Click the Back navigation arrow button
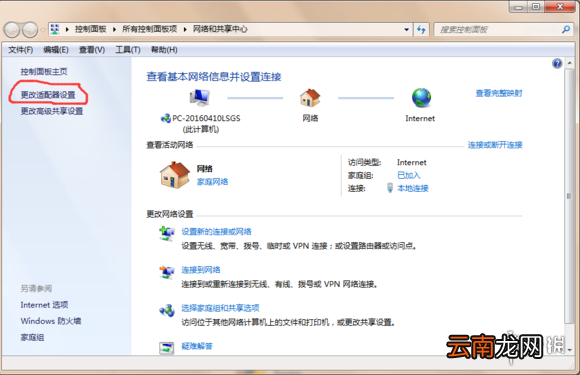 [12, 30]
